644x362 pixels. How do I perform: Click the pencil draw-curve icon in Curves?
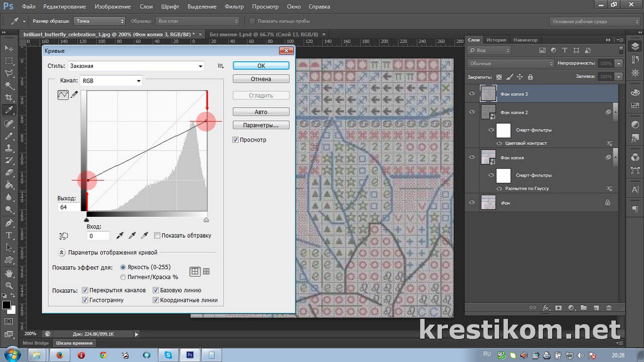[74, 95]
